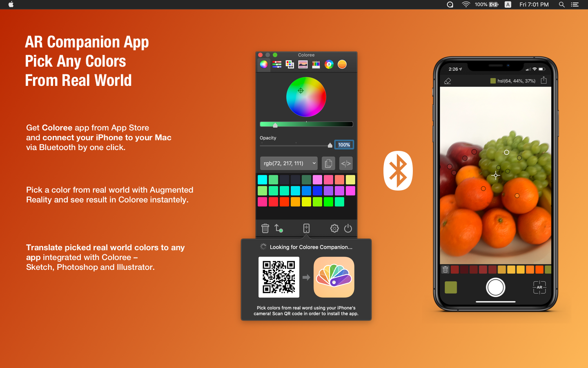Open Spotlight search in menu bar
This screenshot has width=588, height=368.
coord(562,4)
